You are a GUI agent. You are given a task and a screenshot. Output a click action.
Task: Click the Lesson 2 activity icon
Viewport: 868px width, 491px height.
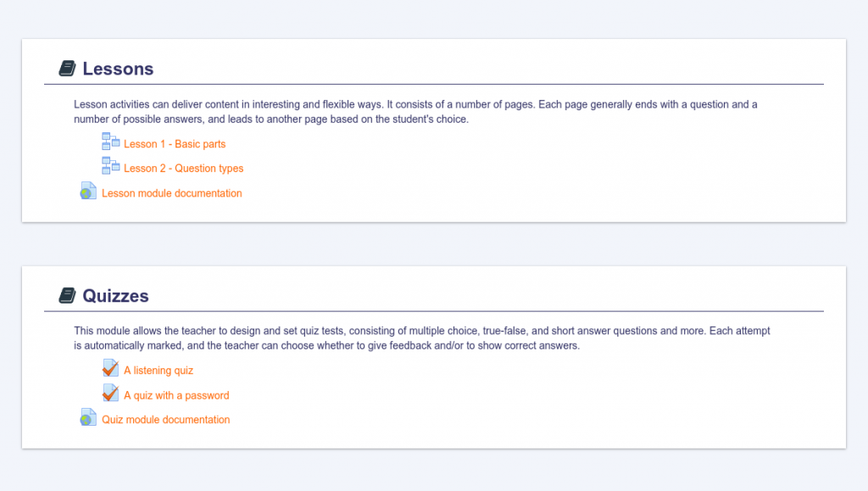(110, 166)
